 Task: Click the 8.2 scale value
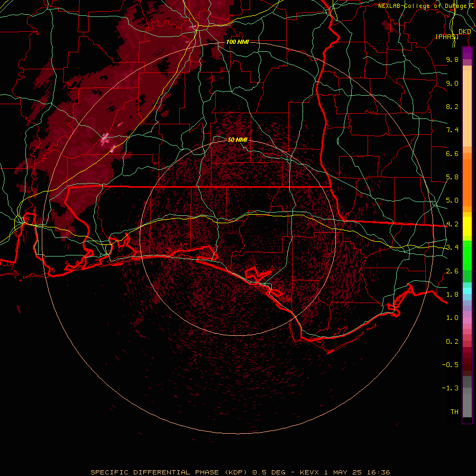coord(452,106)
